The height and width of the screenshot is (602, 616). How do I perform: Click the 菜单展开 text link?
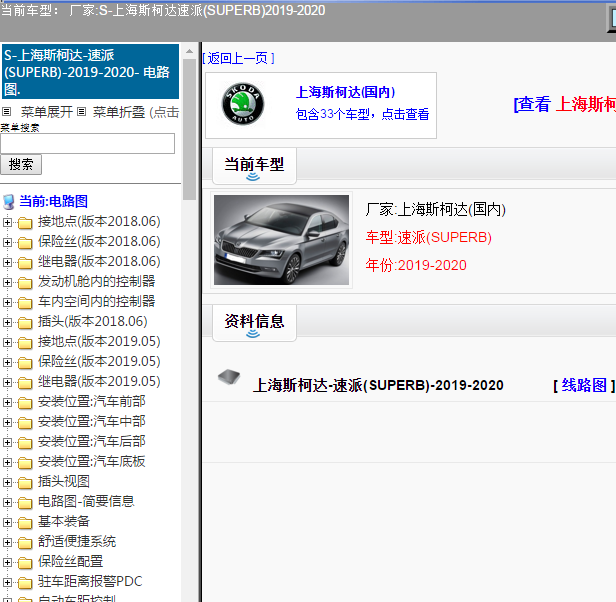[47, 112]
